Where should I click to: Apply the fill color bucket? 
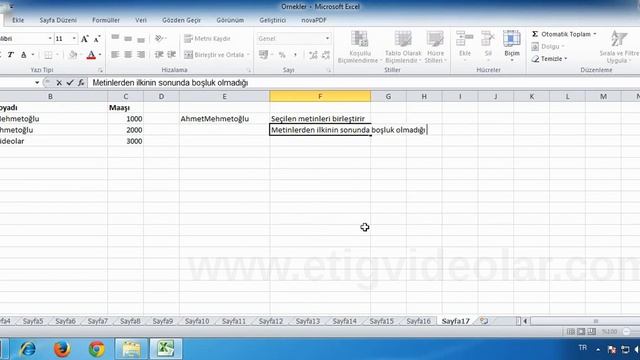tap(73, 55)
